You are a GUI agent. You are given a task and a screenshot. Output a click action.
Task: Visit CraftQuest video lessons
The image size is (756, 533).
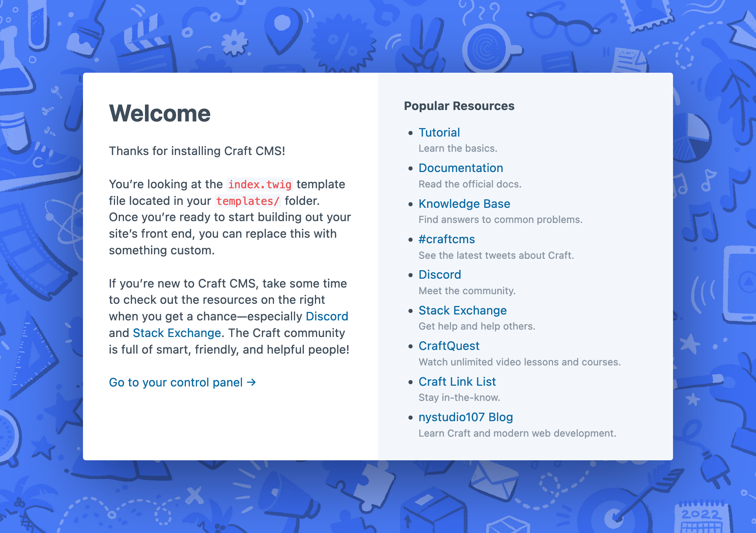[x=449, y=346]
